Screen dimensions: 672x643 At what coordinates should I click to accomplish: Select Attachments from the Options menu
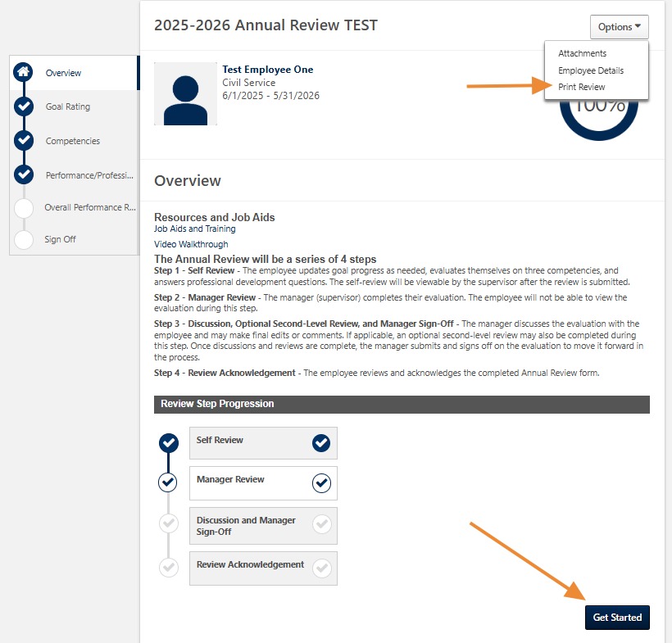(582, 53)
